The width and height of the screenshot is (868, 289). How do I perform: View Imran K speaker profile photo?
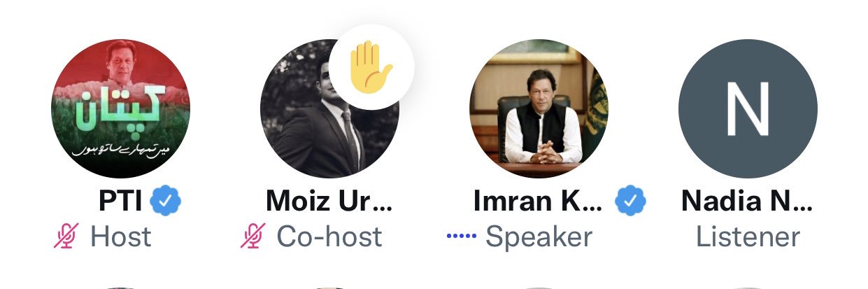coord(539,108)
